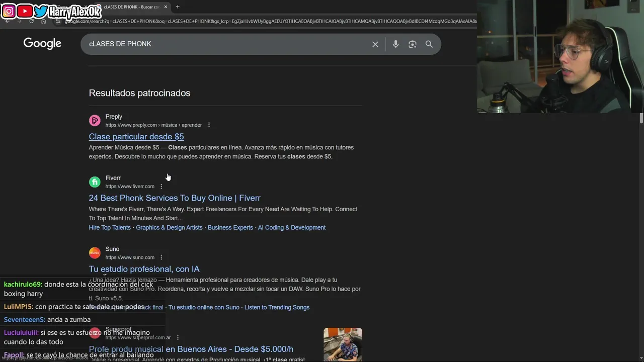Clear the search box with the X icon
644x362 pixels.
375,44
